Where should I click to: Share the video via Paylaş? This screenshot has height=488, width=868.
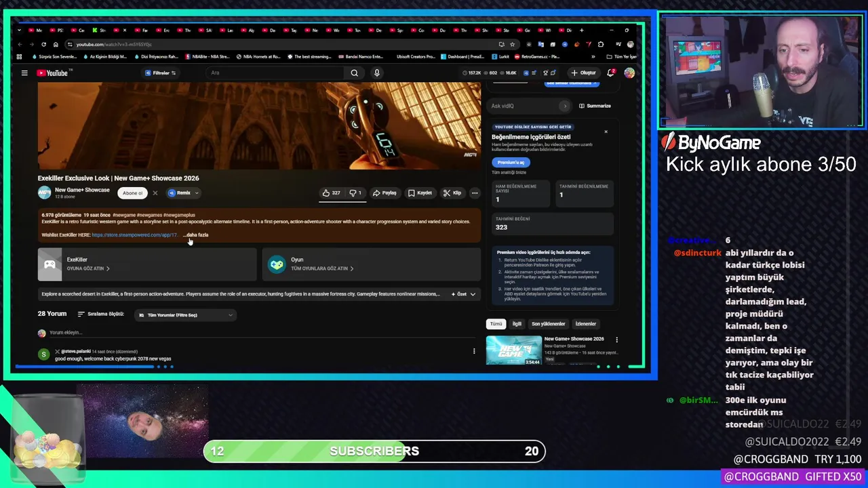384,192
